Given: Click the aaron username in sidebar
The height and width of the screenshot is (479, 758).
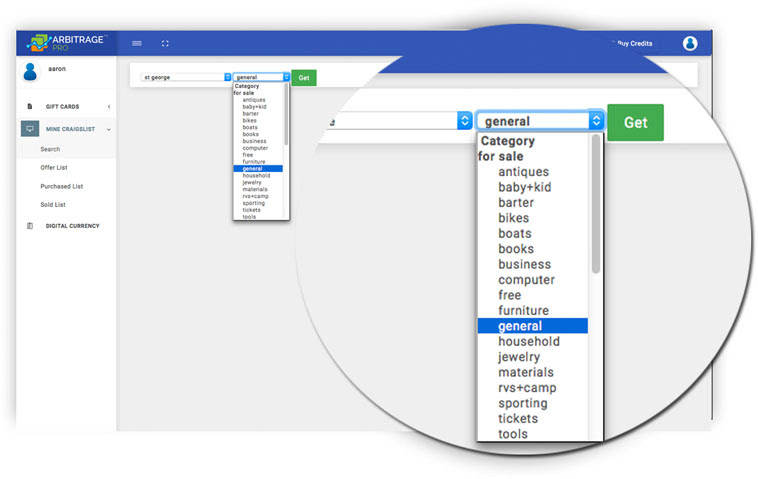Looking at the screenshot, I should click(57, 69).
